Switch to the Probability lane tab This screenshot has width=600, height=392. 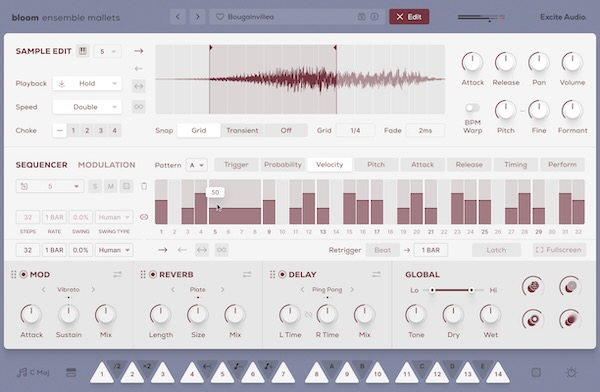point(283,165)
